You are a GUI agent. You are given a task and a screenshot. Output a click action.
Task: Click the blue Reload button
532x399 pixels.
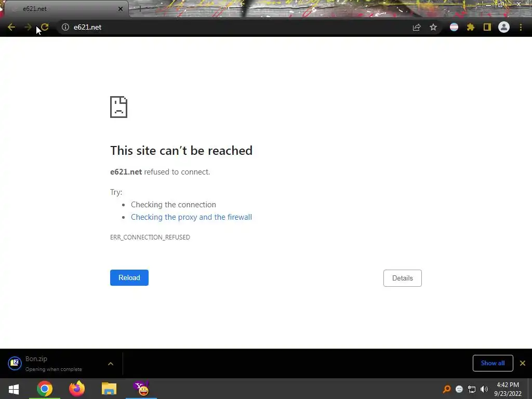[129, 277]
